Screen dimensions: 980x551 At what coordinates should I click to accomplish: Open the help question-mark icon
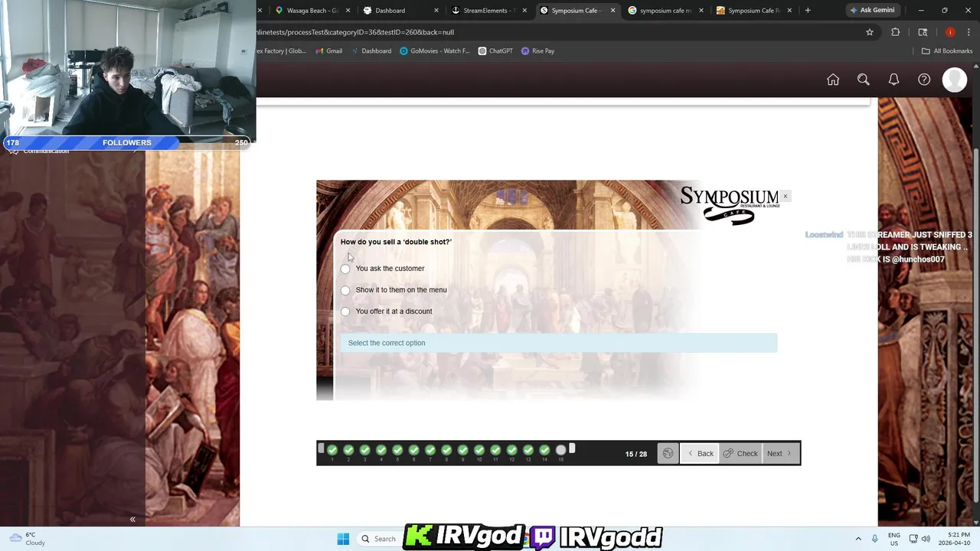click(x=924, y=80)
